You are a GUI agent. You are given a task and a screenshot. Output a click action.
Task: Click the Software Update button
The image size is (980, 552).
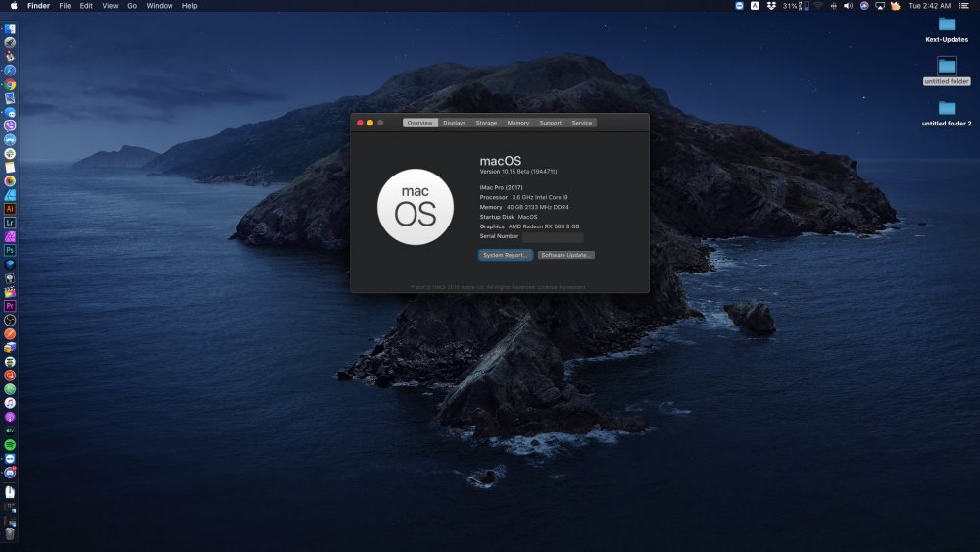(566, 255)
